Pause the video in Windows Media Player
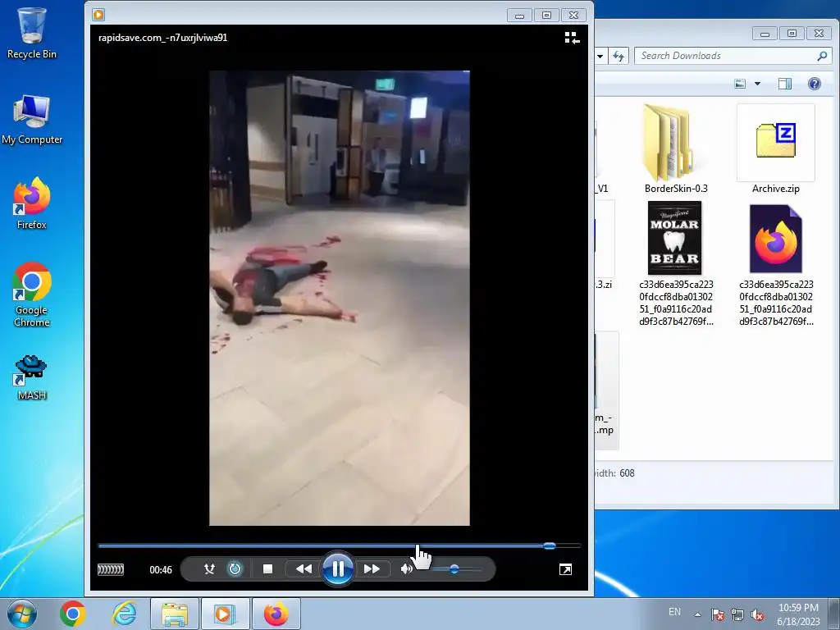 (x=337, y=569)
